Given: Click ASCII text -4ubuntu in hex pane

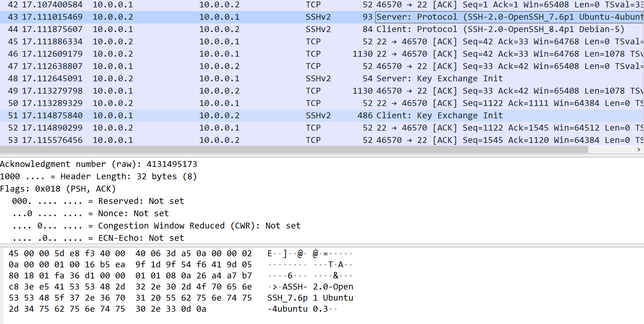Looking at the screenshot, I should click(288, 309).
